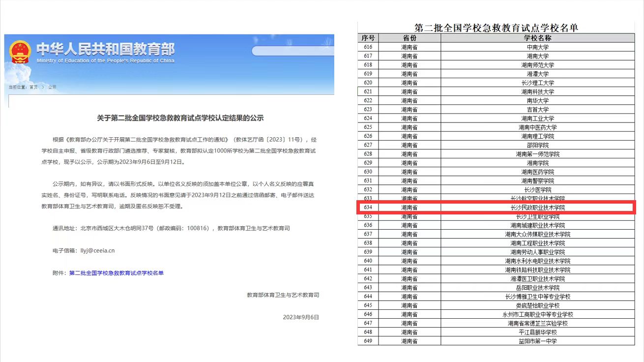Select the cell 湖南医药学院
Image resolution: width=644 pixels, height=362 pixels.
(x=538, y=172)
